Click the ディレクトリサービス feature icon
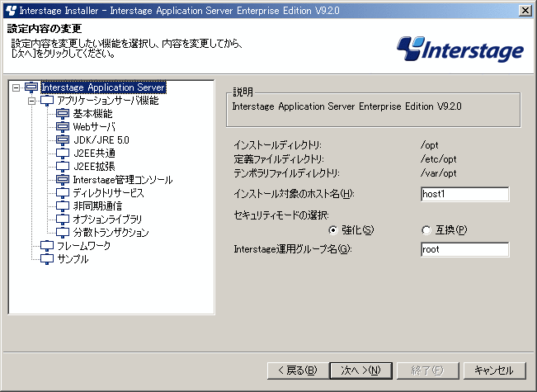 [63, 193]
